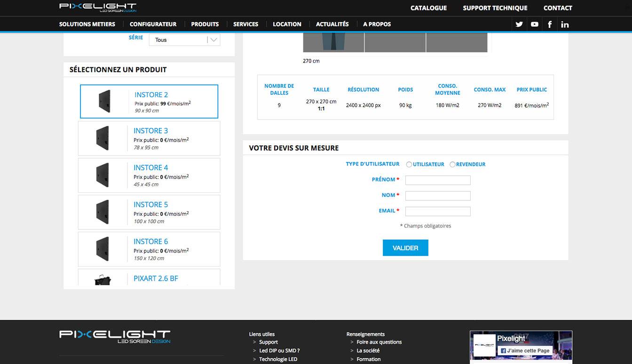Image resolution: width=632 pixels, height=364 pixels.
Task: Open Pixelight LinkedIn icon
Action: [565, 24]
